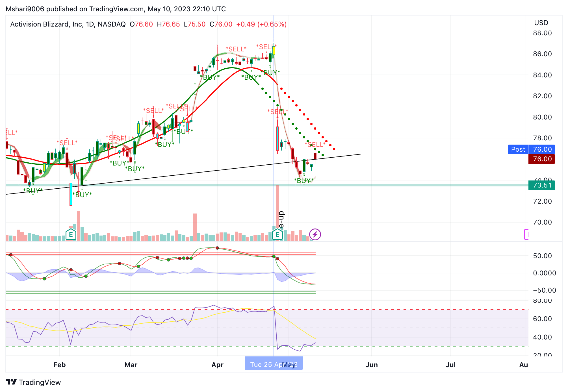The height and width of the screenshot is (392, 568).
Task: Click the *SELL* signal near 78 in May
Action: click(x=315, y=145)
